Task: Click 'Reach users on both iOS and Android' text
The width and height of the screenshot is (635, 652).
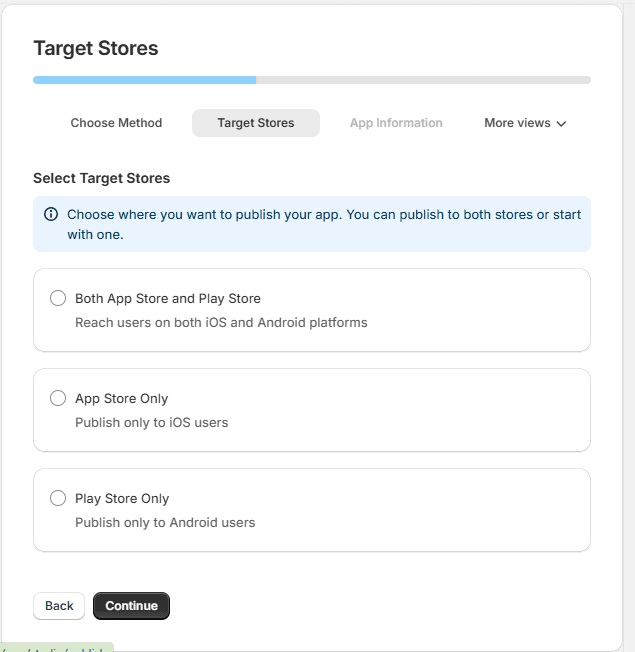Action: [221, 322]
